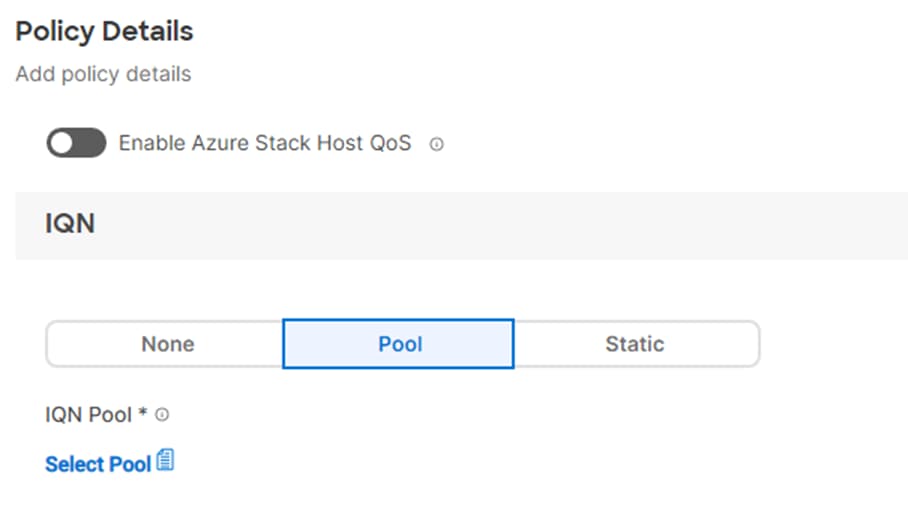This screenshot has height=506, width=908.
Task: Click the highlighted Pool segment button
Action: pos(398,344)
